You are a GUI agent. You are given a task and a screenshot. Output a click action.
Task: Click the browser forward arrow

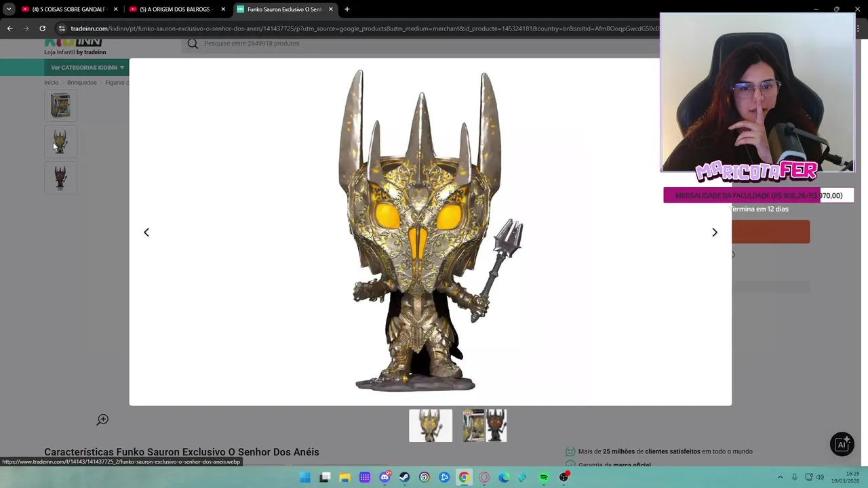pyautogui.click(x=26, y=28)
